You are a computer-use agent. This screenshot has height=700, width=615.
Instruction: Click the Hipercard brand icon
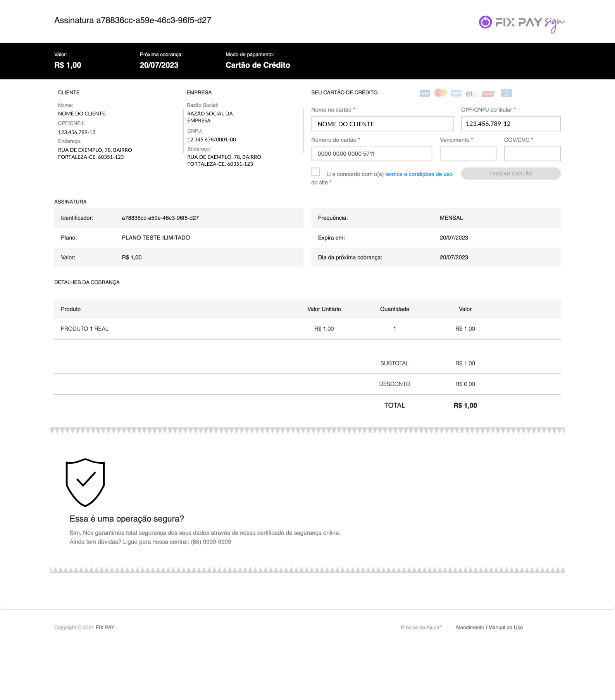tap(488, 94)
